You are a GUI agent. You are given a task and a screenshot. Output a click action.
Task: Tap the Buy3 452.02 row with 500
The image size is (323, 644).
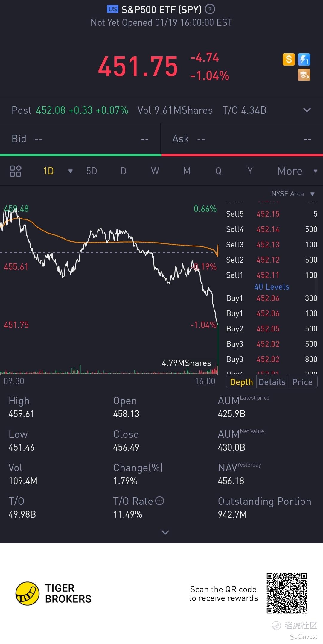(272, 344)
